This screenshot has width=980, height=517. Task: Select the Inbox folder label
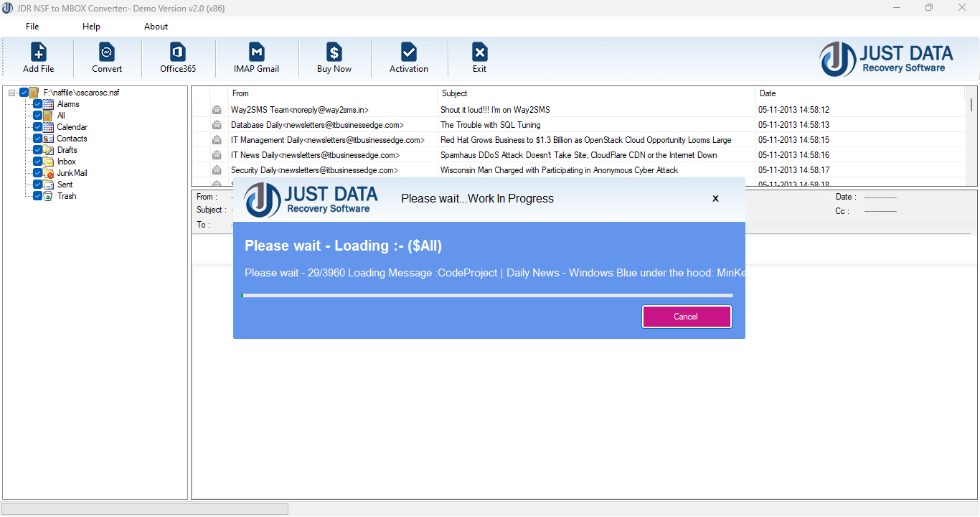(67, 162)
